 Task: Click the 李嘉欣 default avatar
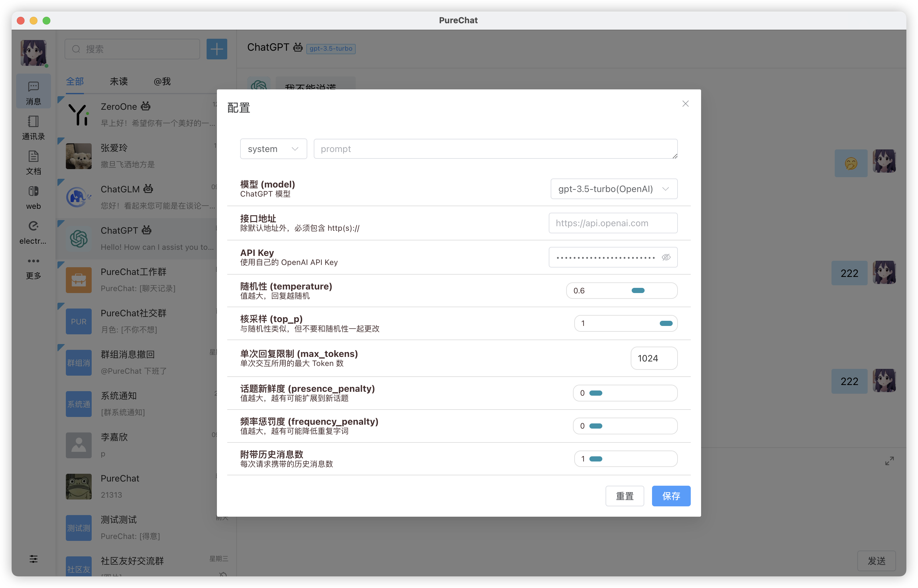click(x=79, y=445)
